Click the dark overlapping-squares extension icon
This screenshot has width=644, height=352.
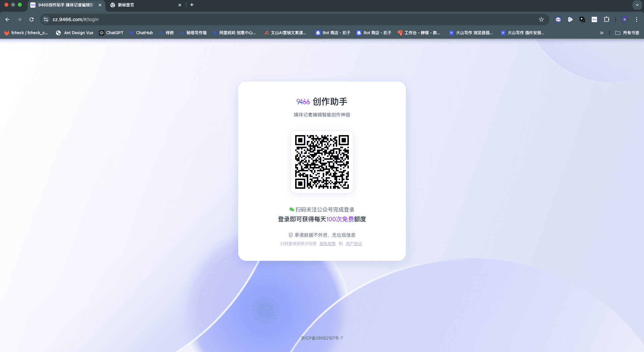point(582,19)
